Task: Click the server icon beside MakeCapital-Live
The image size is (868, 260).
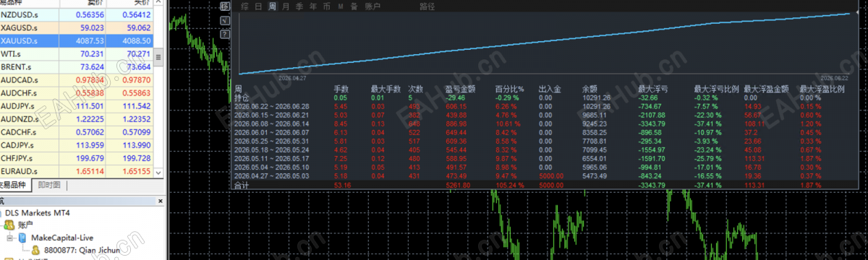Action: coord(22,238)
